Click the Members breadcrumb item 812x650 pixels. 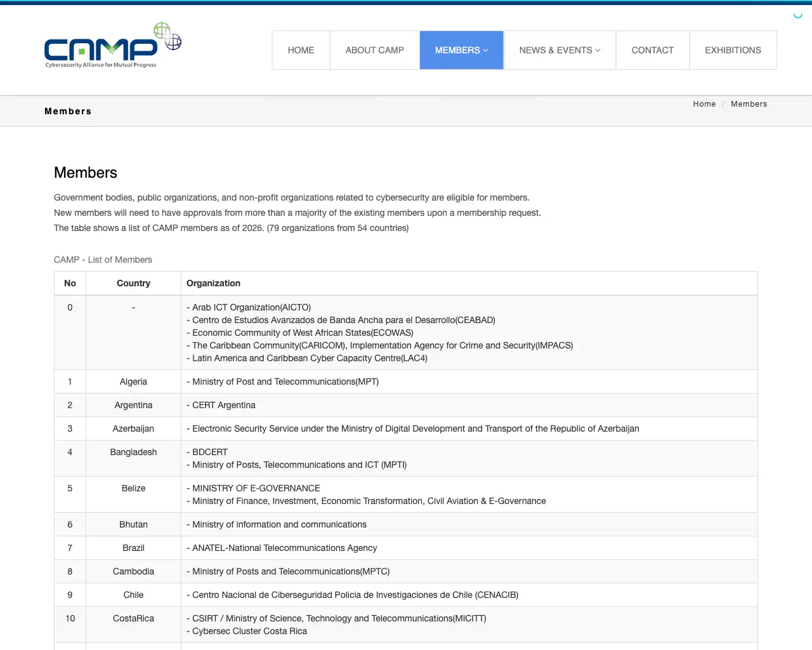pyautogui.click(x=749, y=104)
